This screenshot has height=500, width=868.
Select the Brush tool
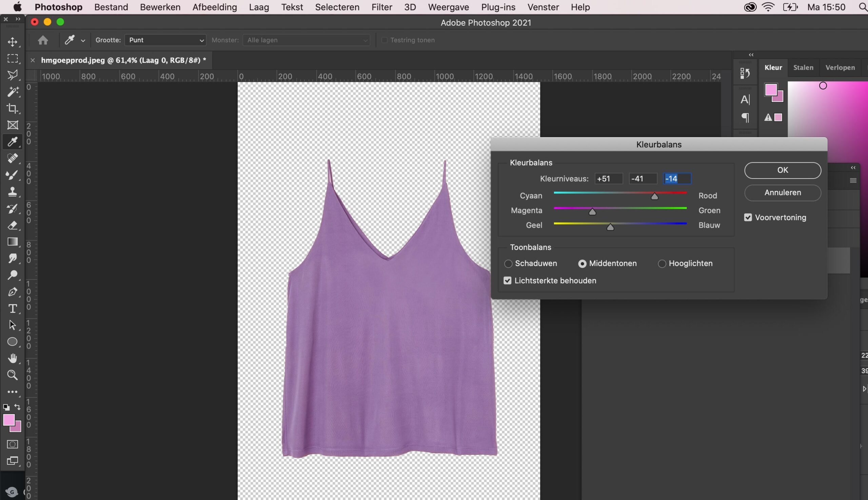coord(13,175)
